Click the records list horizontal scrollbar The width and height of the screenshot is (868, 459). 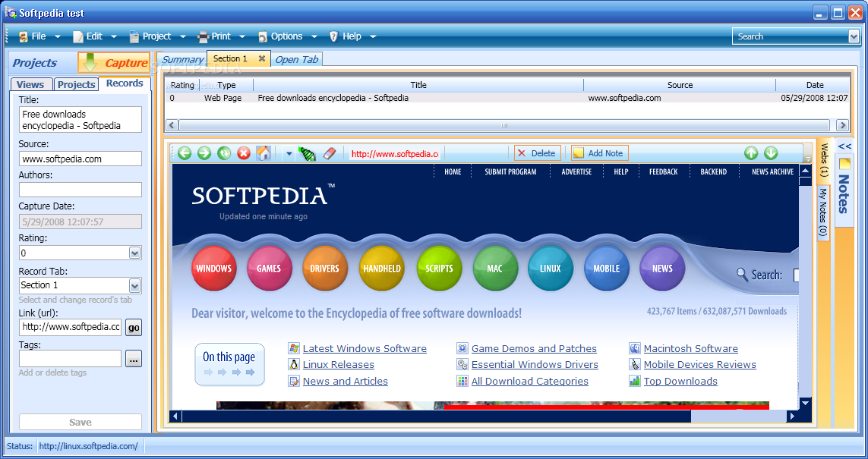504,125
